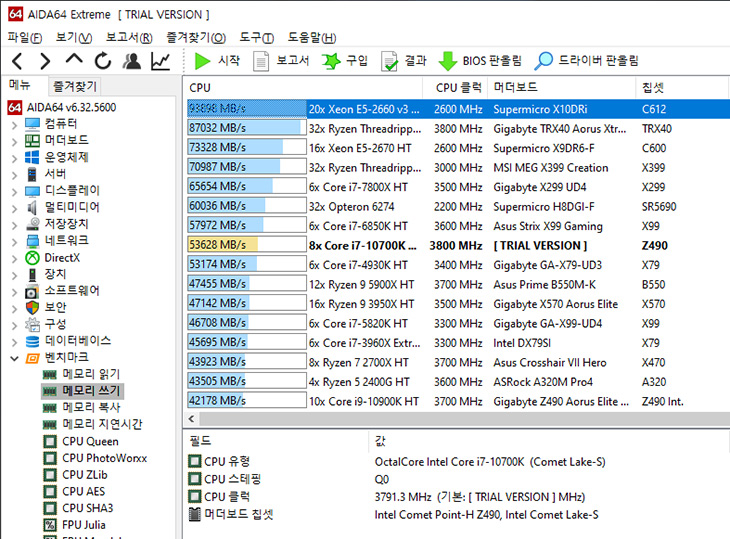Click BIOS 판올림 green download arrow
This screenshot has height=539, width=730.
pos(447,61)
